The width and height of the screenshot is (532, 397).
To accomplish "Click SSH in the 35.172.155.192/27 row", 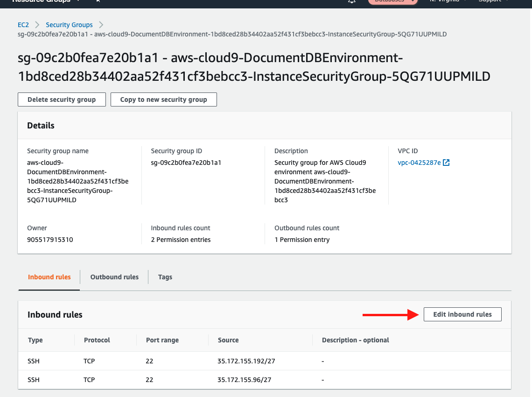I will (34, 361).
